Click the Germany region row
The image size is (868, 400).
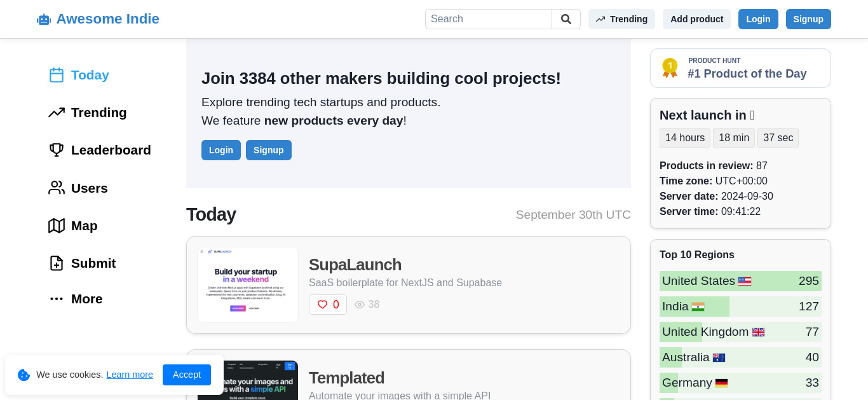click(740, 383)
